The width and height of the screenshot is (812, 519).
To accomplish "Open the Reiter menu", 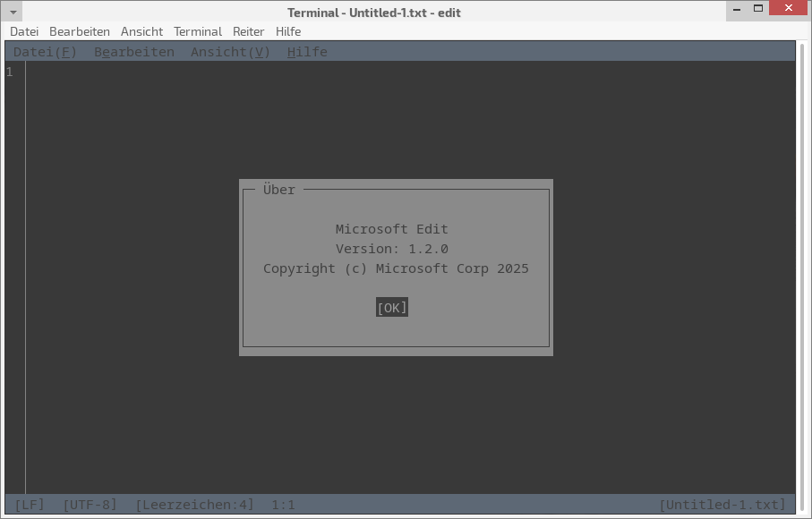I will tap(249, 31).
